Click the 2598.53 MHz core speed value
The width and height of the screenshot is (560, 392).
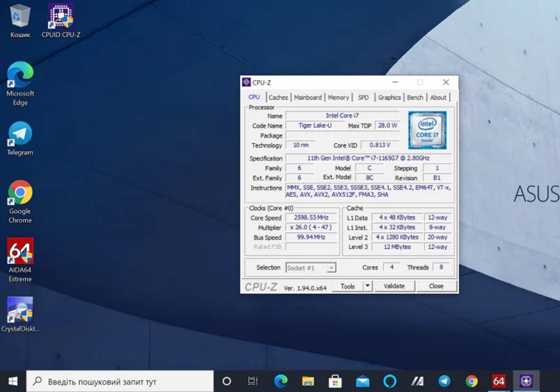311,217
